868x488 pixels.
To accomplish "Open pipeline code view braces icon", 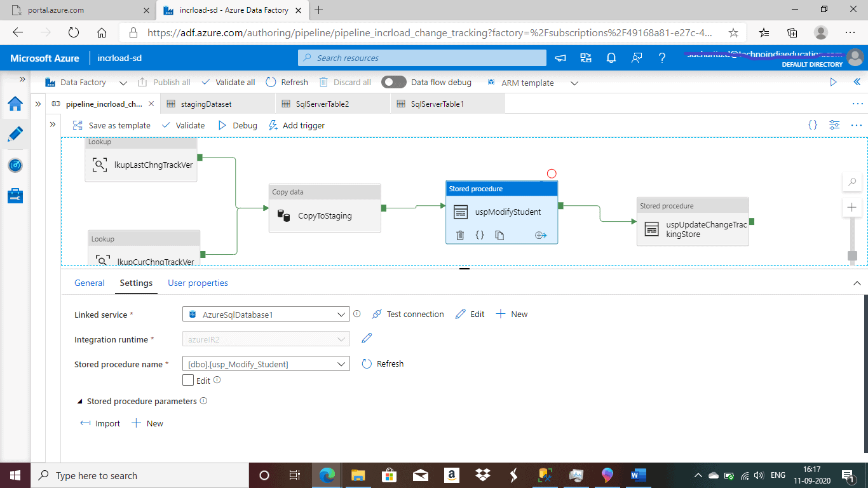I will [813, 125].
